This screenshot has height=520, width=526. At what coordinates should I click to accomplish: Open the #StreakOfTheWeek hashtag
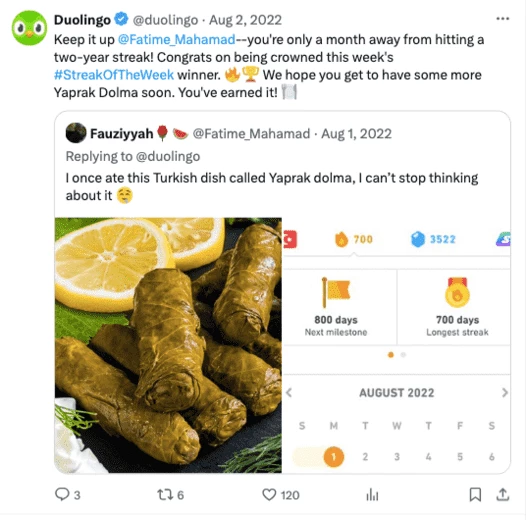coord(114,74)
